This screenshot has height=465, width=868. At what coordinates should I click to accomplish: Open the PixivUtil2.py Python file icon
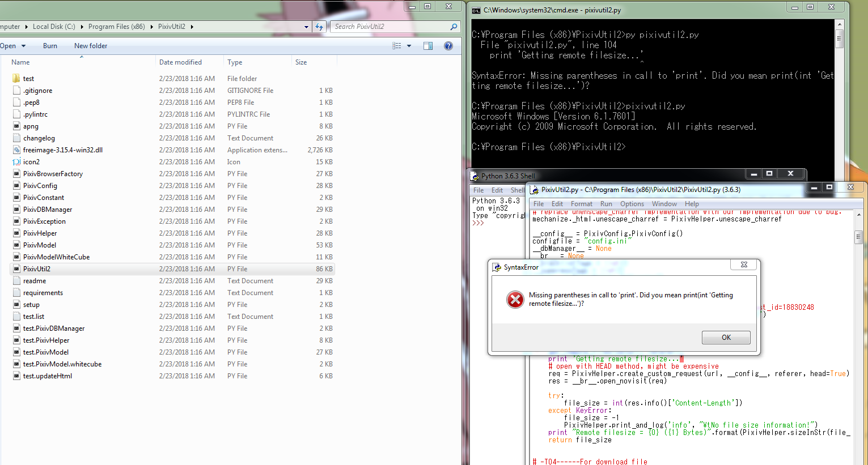point(36,268)
